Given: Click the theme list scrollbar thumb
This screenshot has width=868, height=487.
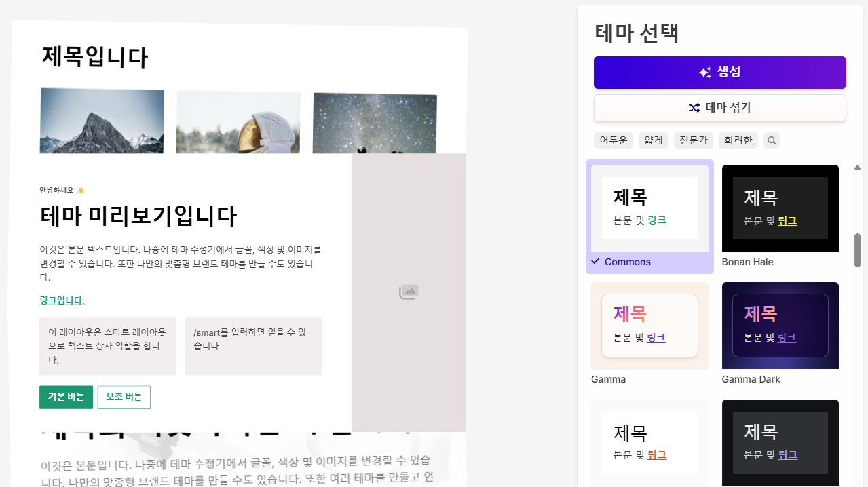Looking at the screenshot, I should [x=857, y=250].
